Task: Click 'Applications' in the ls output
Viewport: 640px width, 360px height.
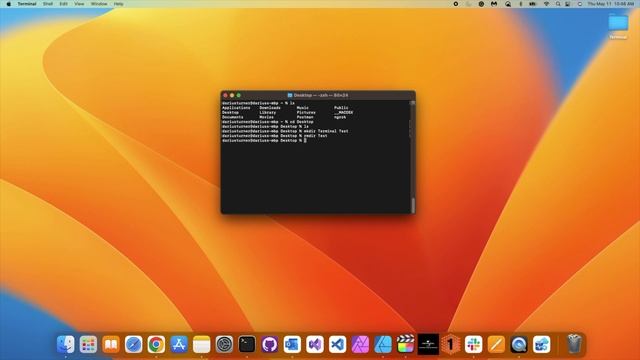Action: pyautogui.click(x=236, y=108)
